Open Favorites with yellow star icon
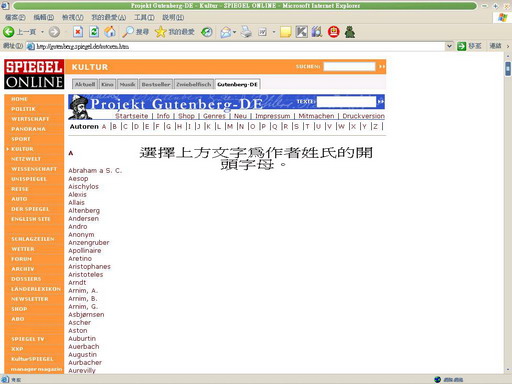 (x=160, y=32)
